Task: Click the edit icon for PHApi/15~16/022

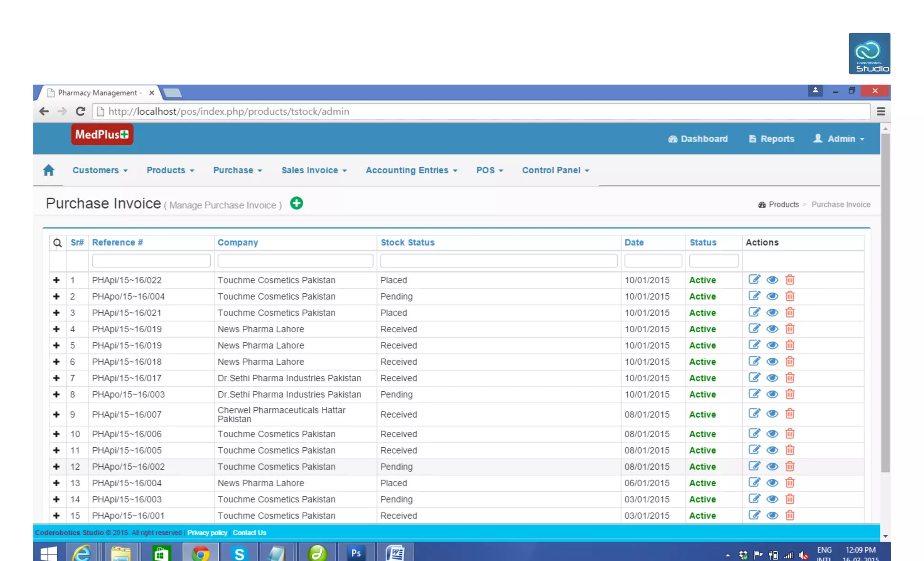Action: point(754,280)
